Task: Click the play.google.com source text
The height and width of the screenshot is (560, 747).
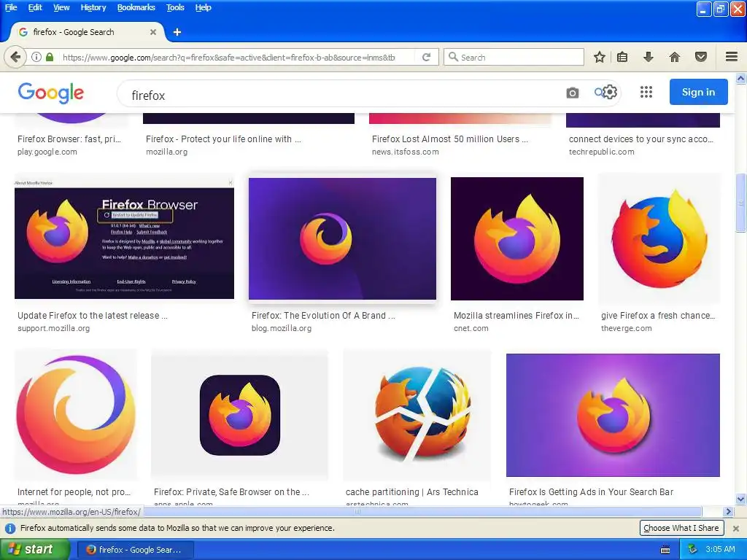Action: pos(47,152)
